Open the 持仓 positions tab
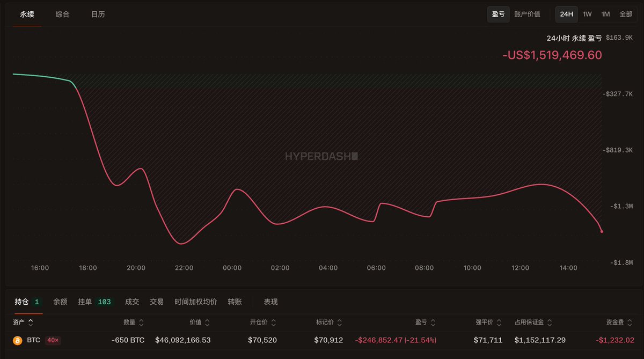 coord(28,302)
